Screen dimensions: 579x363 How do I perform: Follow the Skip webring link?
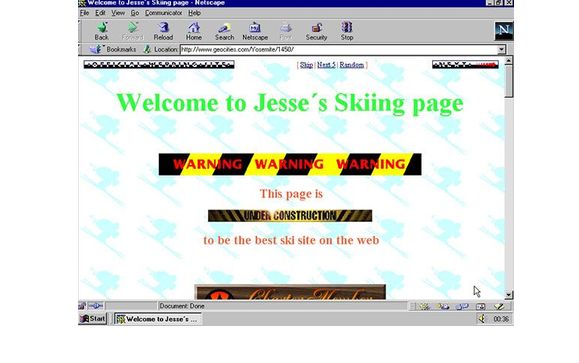tap(306, 65)
